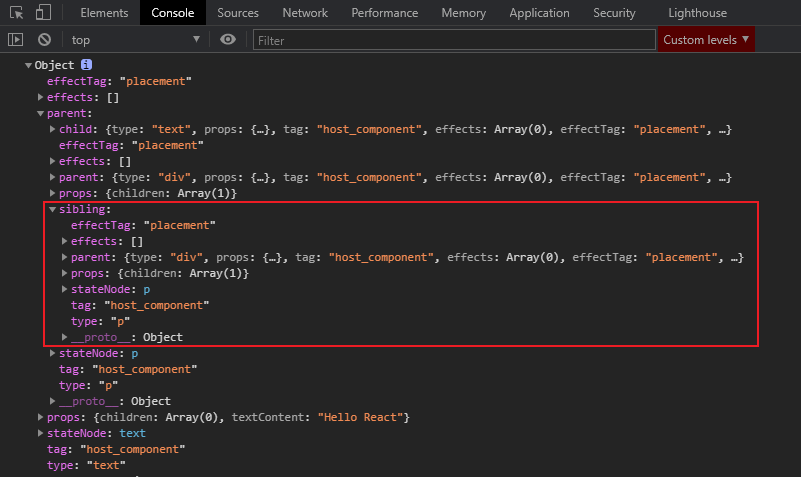Collapse the sibling property

click(53, 209)
